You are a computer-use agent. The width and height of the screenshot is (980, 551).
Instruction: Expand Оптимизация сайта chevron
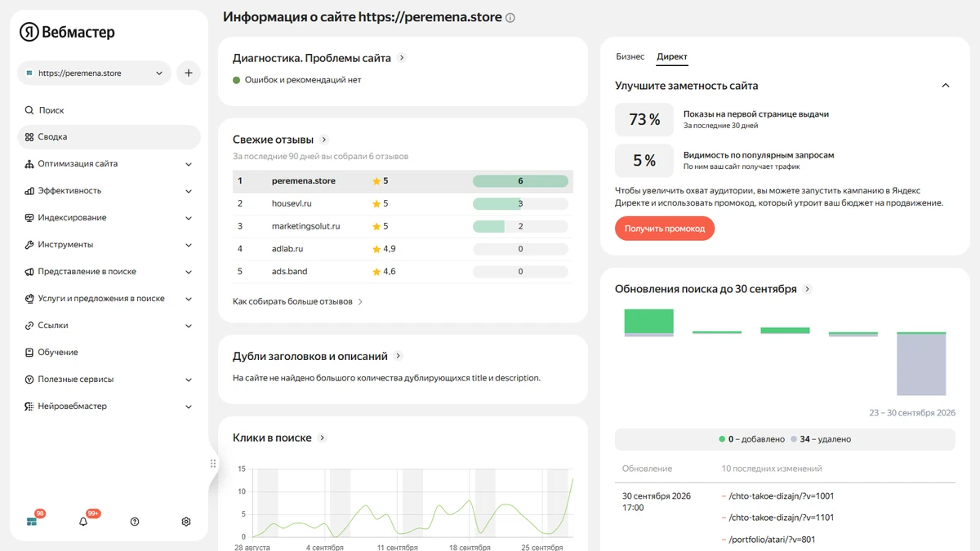click(x=189, y=164)
